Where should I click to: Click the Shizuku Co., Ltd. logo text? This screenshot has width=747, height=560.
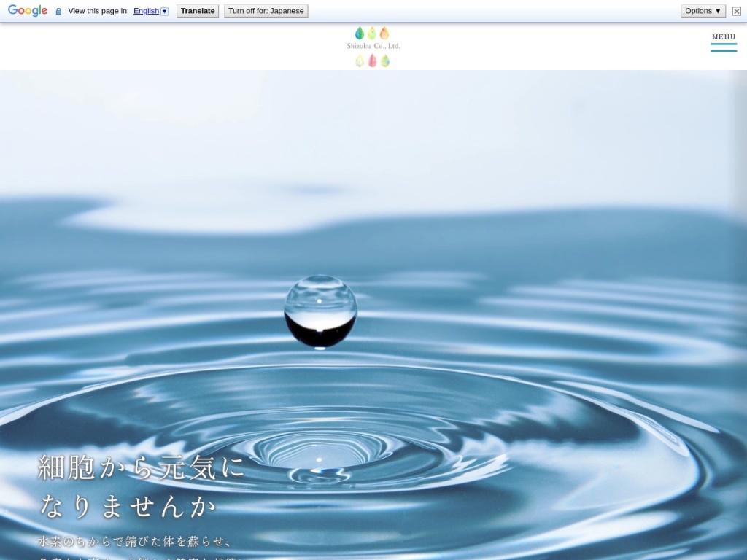[x=373, y=46]
